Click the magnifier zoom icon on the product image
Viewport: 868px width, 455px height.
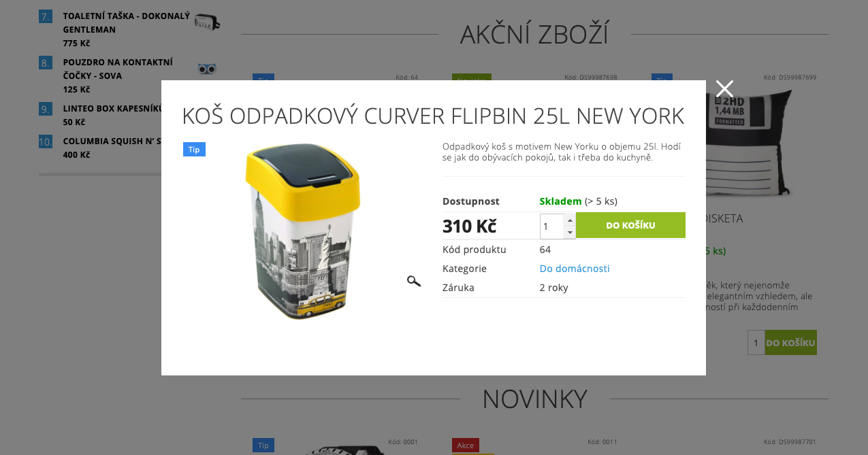(414, 281)
